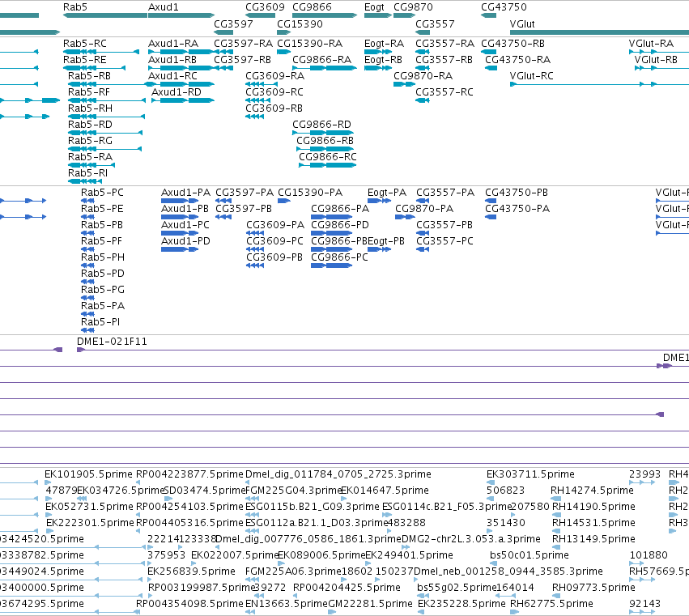Open the CG9870-PA protein label
The image size is (689, 616).
tap(424, 209)
